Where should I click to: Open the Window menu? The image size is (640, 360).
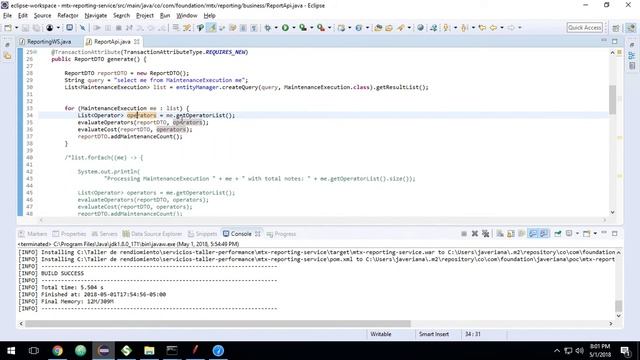(x=187, y=16)
